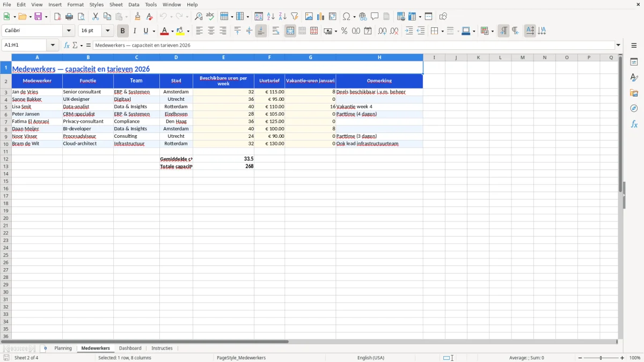
Task: Open Background Color dropdown arrow
Action: click(x=188, y=31)
